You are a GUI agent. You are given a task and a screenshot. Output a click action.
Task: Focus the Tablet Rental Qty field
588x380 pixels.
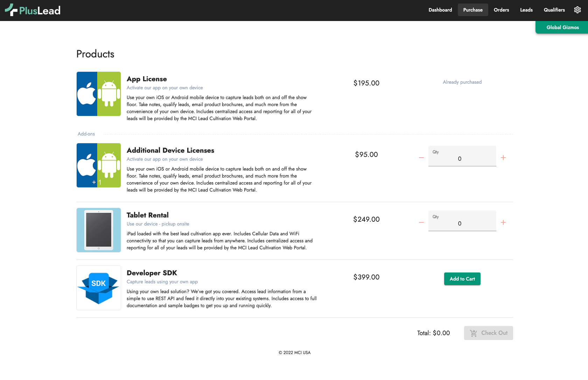point(462,223)
